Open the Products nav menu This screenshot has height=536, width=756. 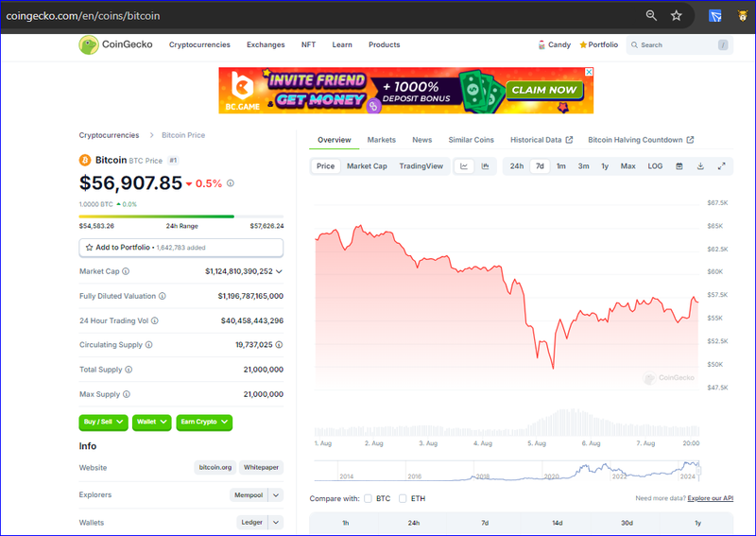pos(385,44)
